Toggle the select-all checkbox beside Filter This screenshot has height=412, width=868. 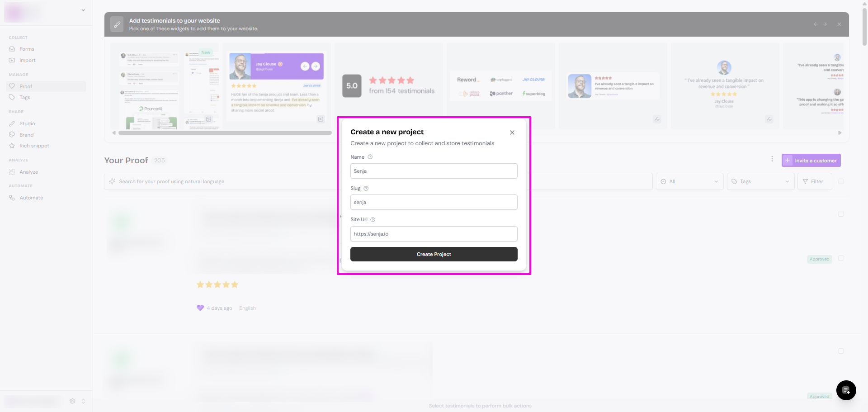point(841,181)
